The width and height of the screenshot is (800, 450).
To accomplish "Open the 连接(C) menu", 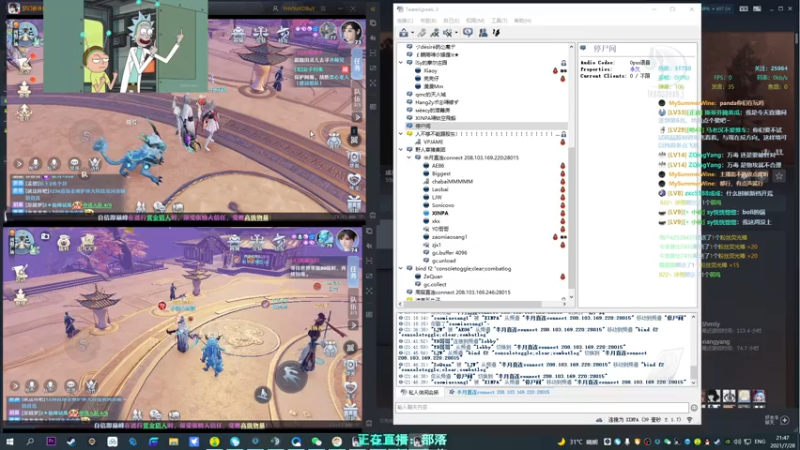I will [405, 20].
